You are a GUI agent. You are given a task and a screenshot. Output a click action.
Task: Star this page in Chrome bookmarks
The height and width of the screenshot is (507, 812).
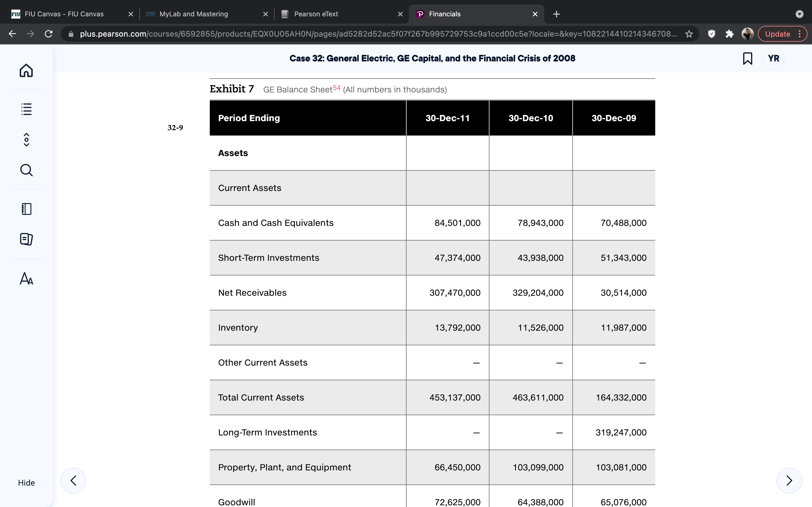pos(689,34)
